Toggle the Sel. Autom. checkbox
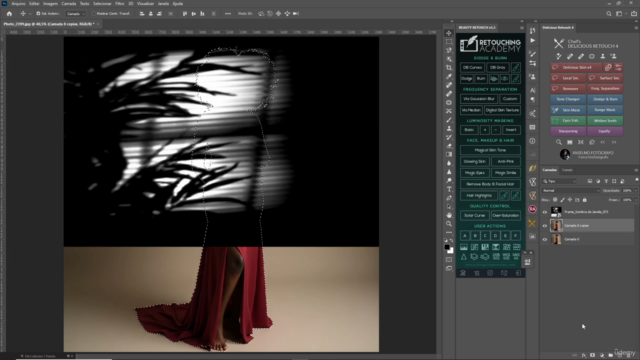 38,13
